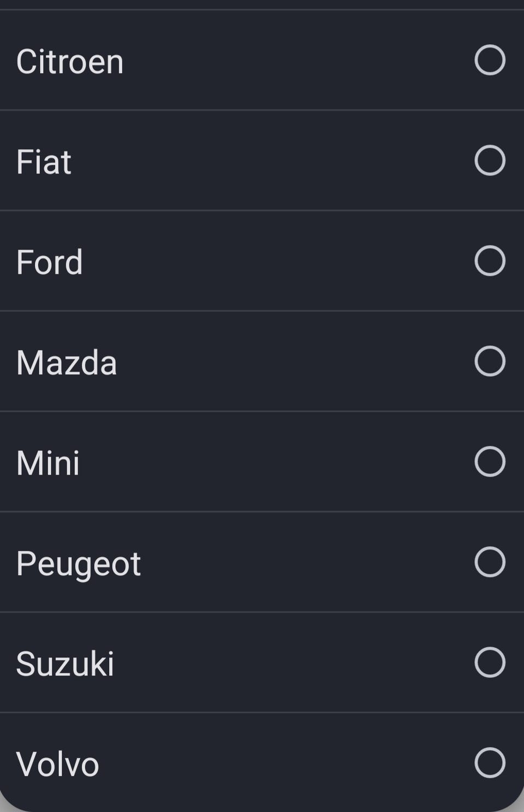Enable the Mazda radio button
524x812 pixels.
490,361
